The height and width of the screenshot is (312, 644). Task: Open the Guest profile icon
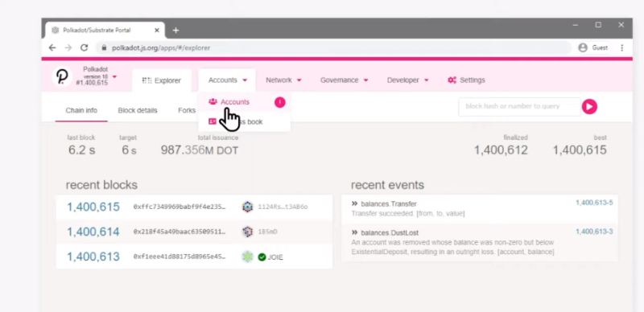582,47
